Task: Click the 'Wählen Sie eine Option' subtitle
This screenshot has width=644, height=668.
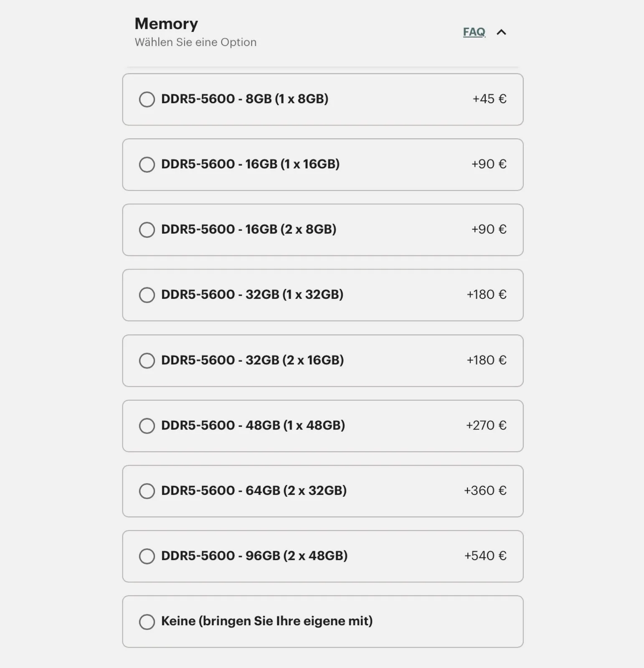Action: [x=195, y=42]
